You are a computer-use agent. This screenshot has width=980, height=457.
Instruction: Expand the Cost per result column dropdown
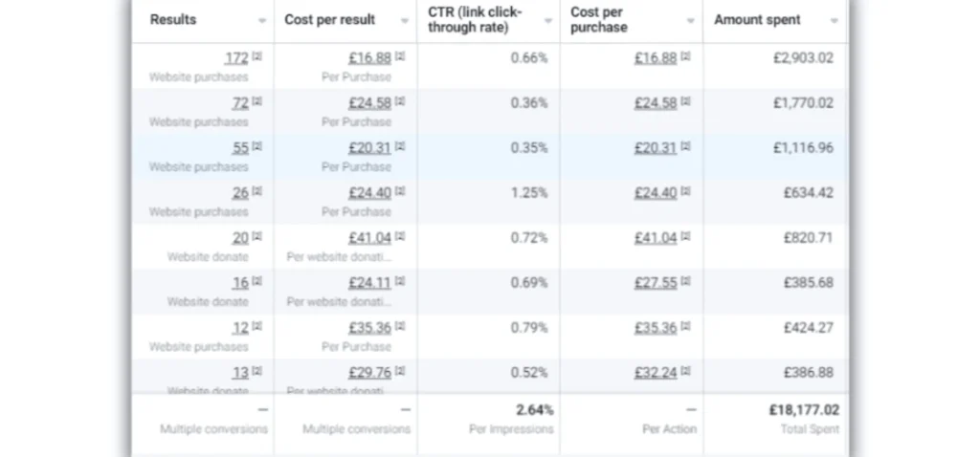405,21
